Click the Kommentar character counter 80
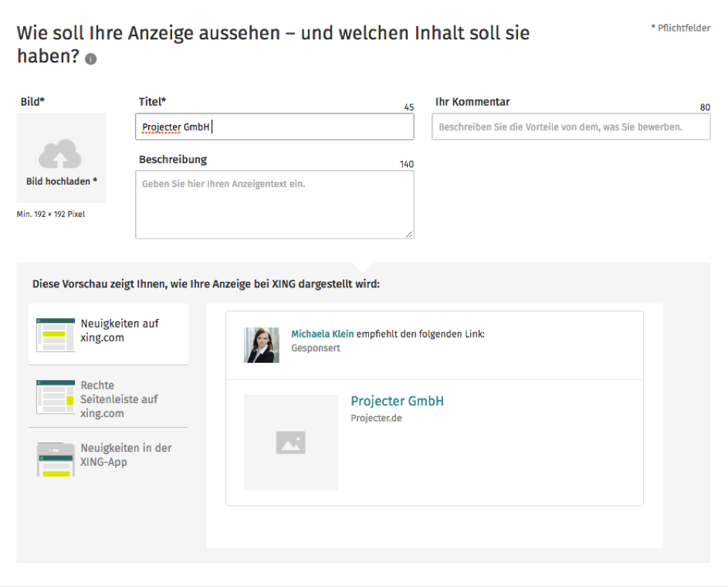 point(705,107)
